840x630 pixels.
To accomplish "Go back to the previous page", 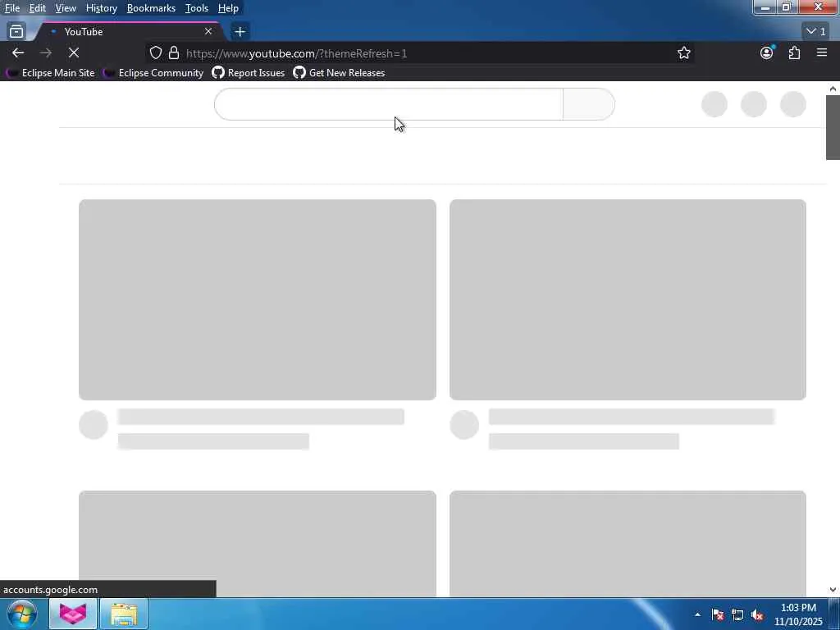I will 18,53.
